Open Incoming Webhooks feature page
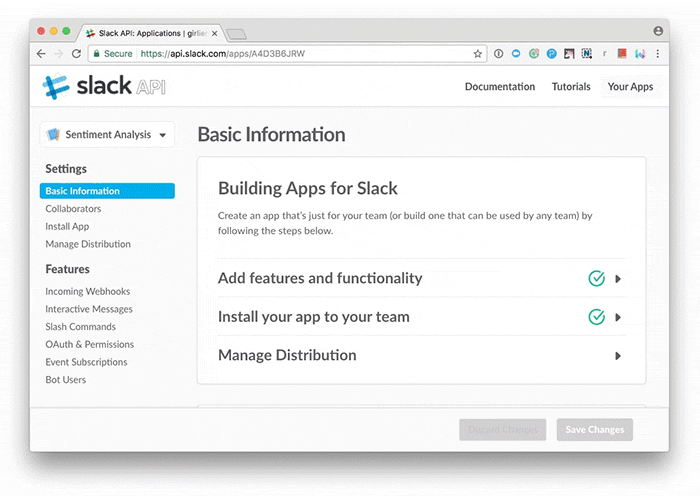 pos(88,292)
